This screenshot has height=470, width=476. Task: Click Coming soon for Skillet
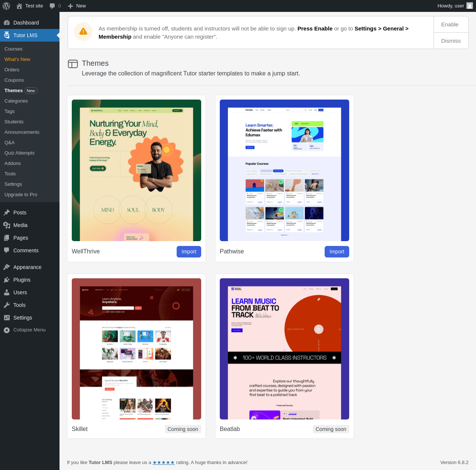(183, 429)
